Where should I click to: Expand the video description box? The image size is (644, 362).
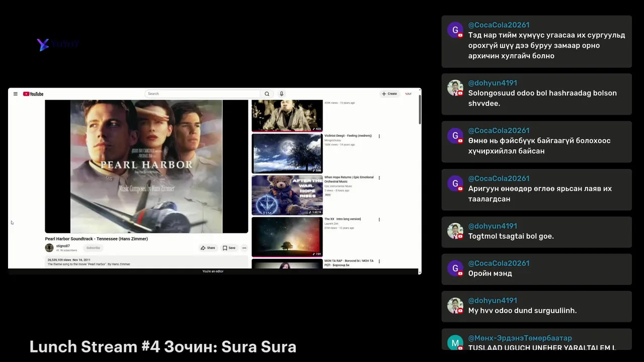(146, 262)
